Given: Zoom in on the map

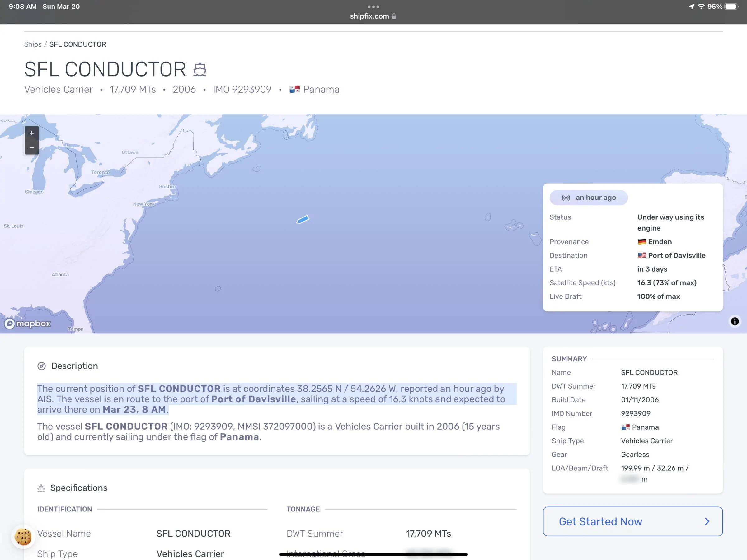Looking at the screenshot, I should pos(31,133).
